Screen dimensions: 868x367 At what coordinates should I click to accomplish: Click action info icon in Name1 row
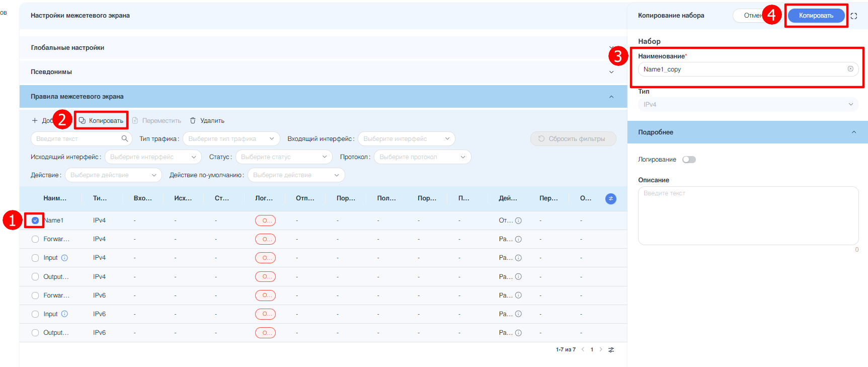(518, 221)
